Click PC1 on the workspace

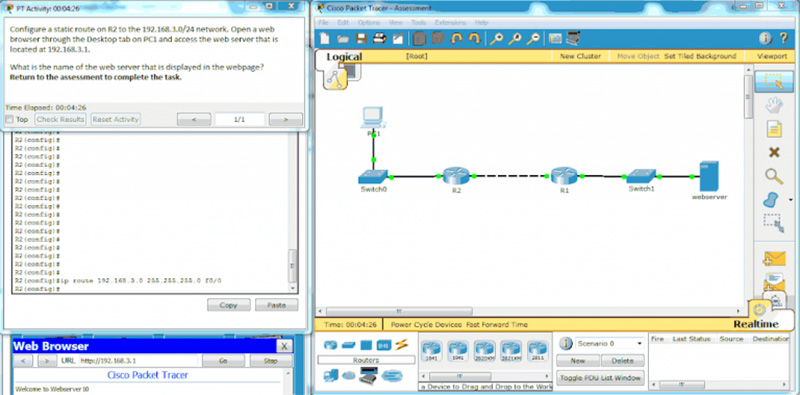coord(373,117)
